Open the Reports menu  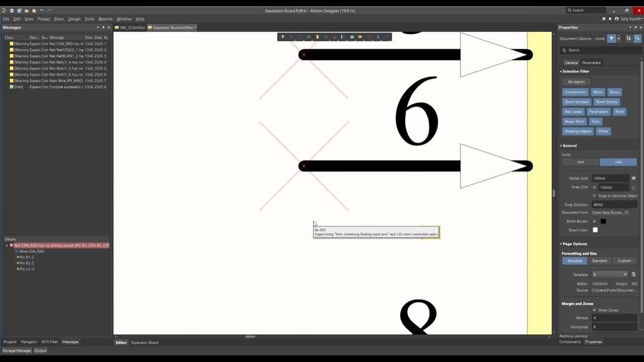(105, 19)
